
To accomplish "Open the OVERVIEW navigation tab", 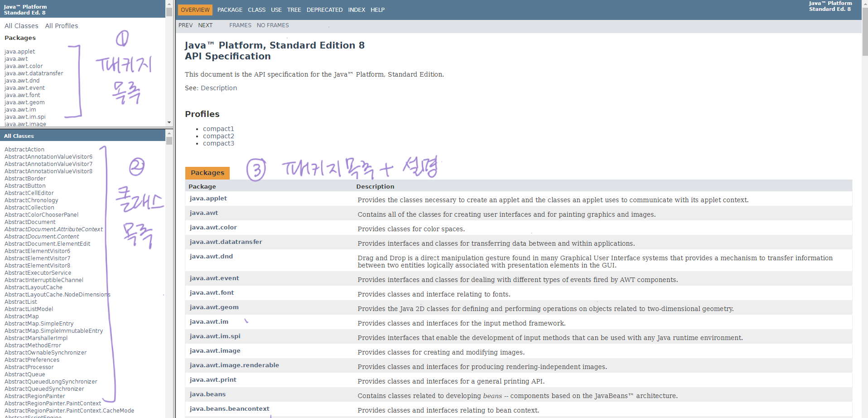I will (x=195, y=10).
